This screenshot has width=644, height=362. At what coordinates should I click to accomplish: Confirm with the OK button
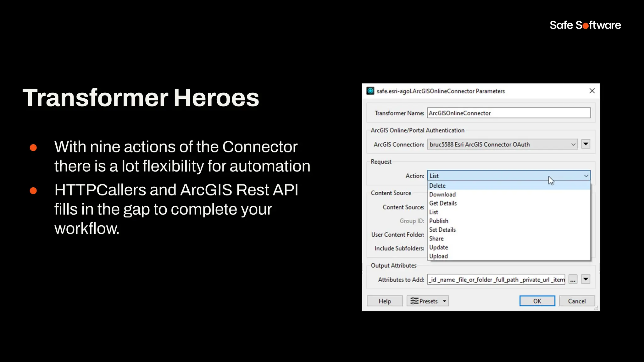tap(537, 301)
